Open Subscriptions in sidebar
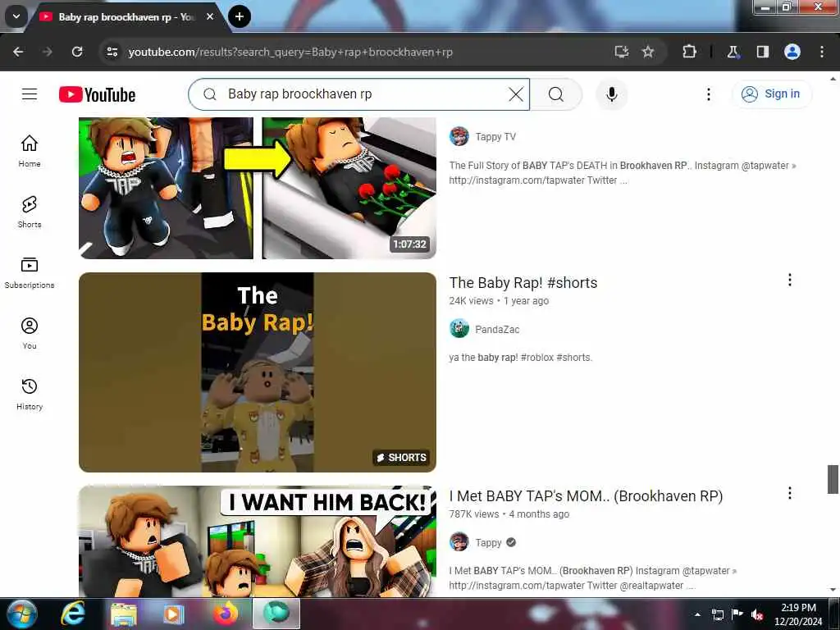The height and width of the screenshot is (630, 840). point(30,272)
